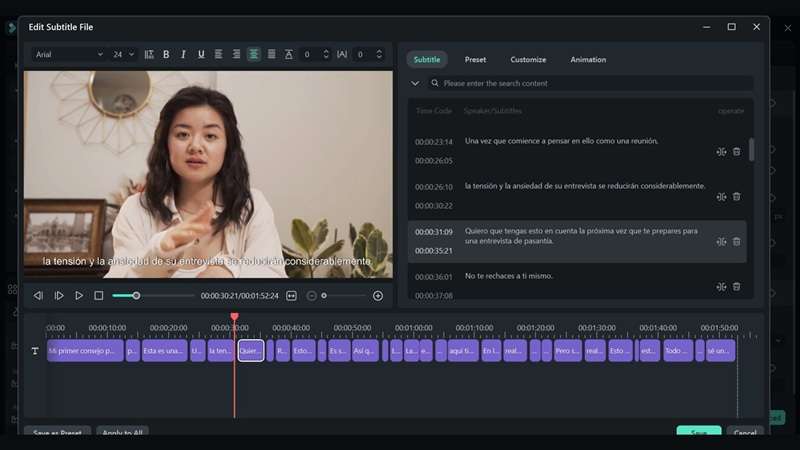Viewport: 800px width, 450px height.
Task: Select subtitle text 'la tensión y la ansiedad'
Action: 585,186
